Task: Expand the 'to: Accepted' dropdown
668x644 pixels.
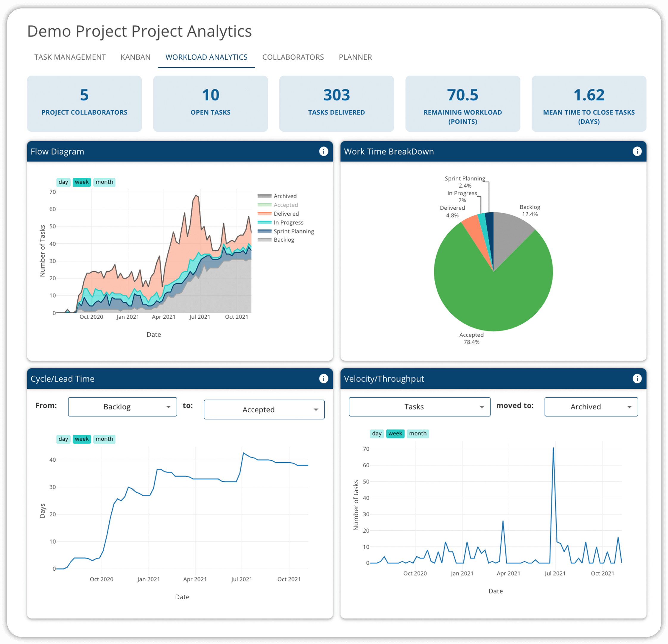Action: click(x=264, y=410)
